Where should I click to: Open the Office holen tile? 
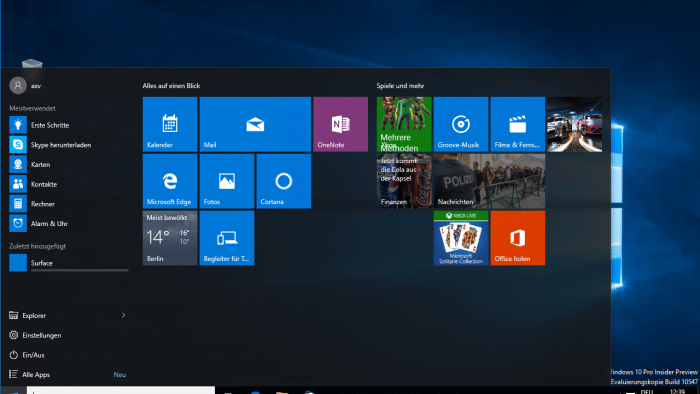pos(517,238)
